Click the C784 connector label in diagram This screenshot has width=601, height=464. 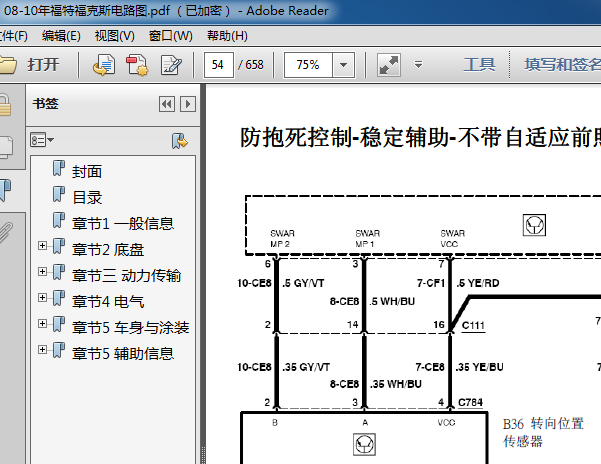[470, 403]
